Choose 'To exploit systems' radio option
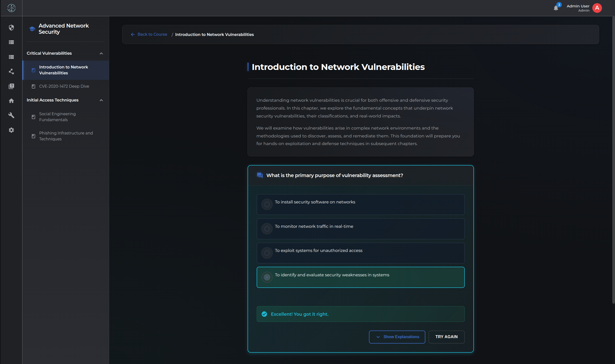The height and width of the screenshot is (364, 615). pyautogui.click(x=267, y=253)
